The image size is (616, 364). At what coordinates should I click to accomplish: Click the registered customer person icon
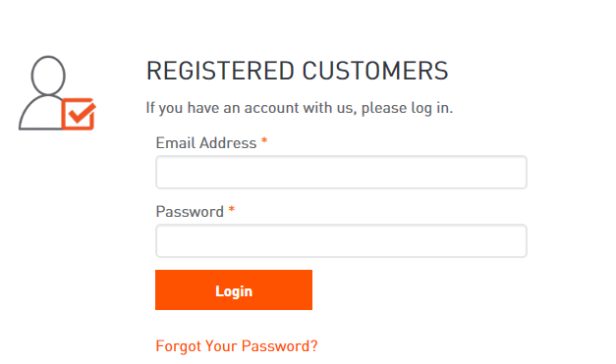(57, 93)
